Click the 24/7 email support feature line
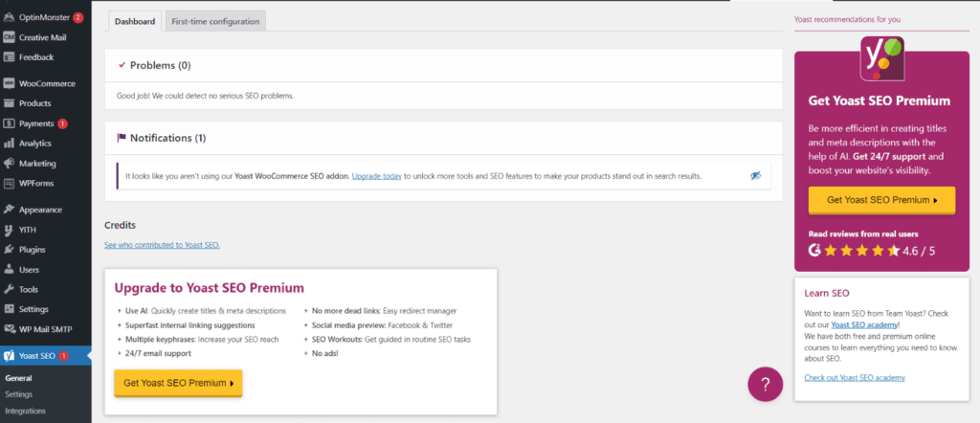The height and width of the screenshot is (423, 980). [154, 354]
